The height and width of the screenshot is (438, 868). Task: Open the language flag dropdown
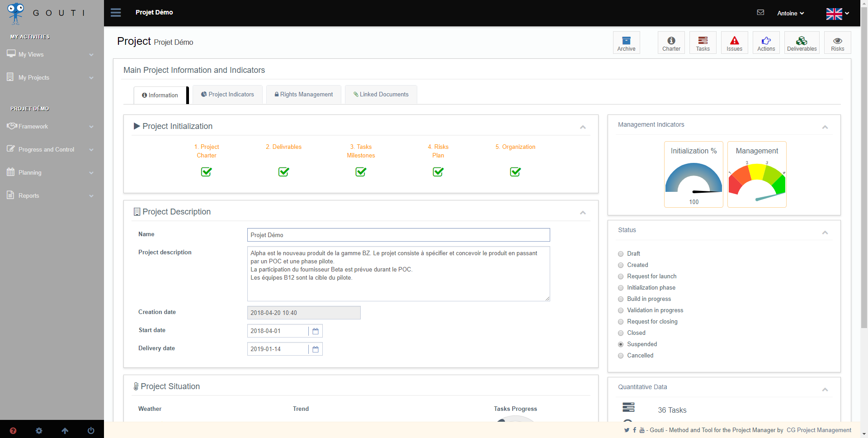838,14
